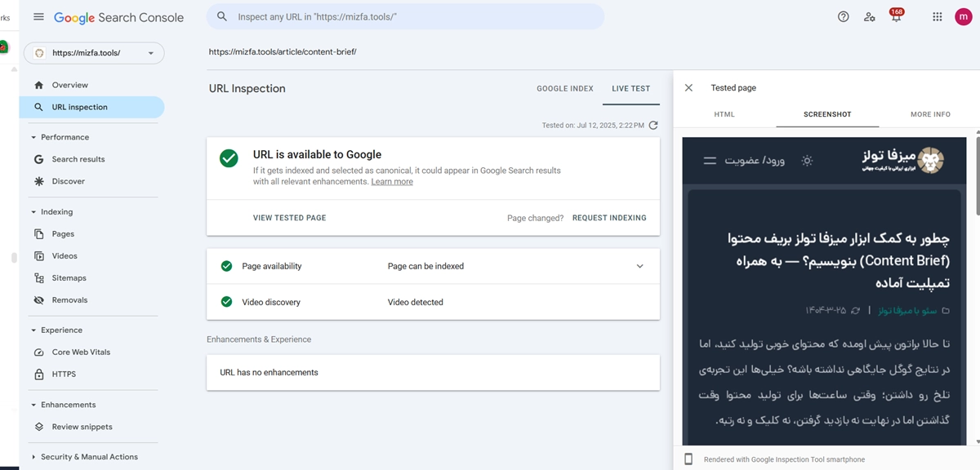Open the hamburger menu in page screenshot
The height and width of the screenshot is (470, 980).
coord(710,161)
